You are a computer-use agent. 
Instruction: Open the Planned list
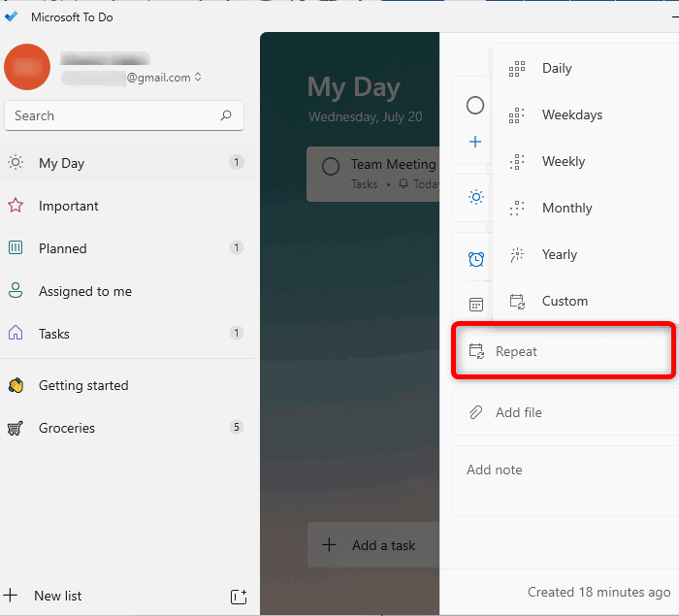click(127, 248)
